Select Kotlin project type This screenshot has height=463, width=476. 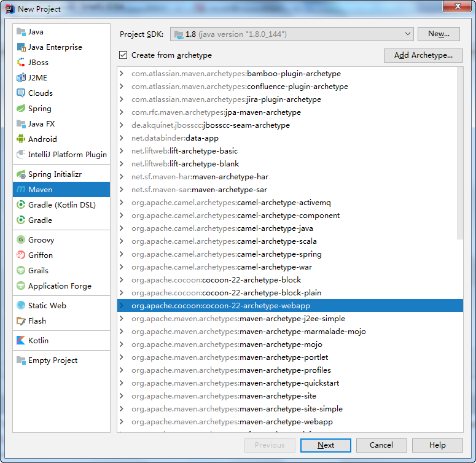61,340
